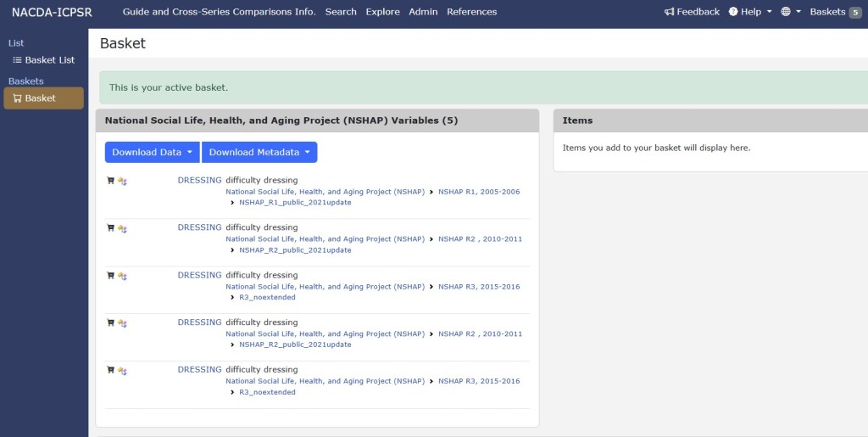The width and height of the screenshot is (868, 437).
Task: Click the comparison icon on the last DRESSING row
Action: click(x=122, y=371)
